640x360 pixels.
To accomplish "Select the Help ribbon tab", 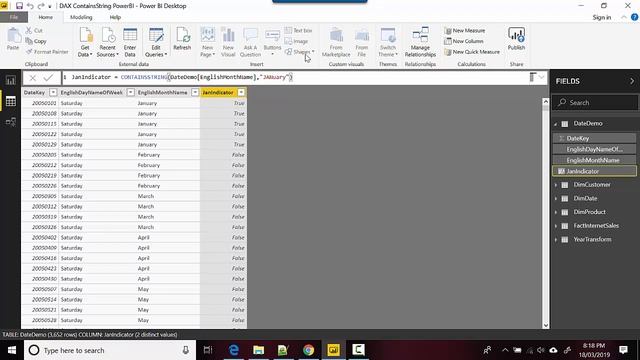I will click(x=115, y=17).
